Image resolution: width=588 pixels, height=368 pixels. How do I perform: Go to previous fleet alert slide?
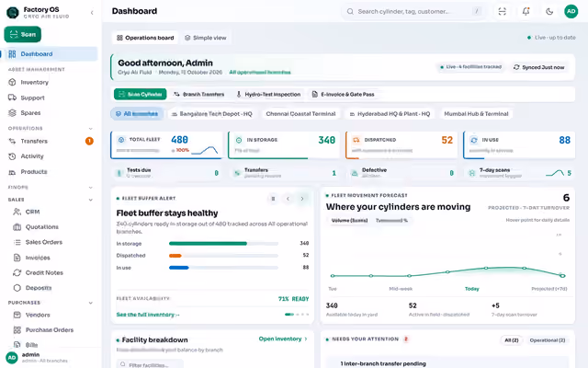288,199
